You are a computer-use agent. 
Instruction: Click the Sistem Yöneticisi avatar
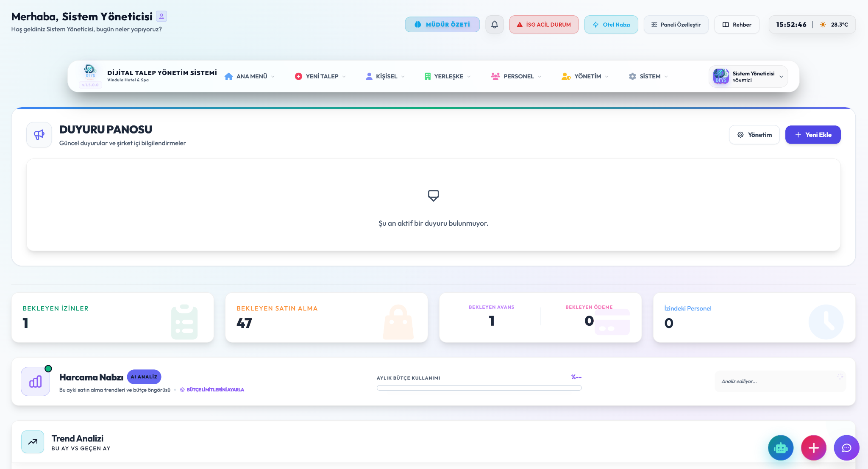click(721, 76)
